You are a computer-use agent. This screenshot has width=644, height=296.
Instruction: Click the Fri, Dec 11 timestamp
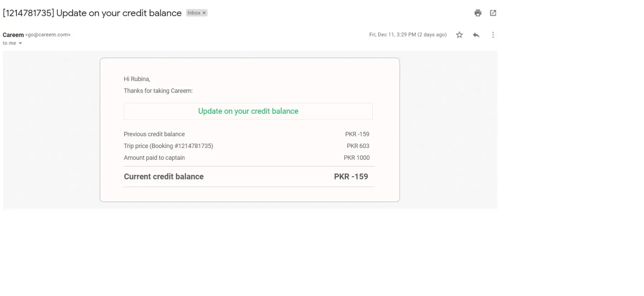pyautogui.click(x=408, y=35)
